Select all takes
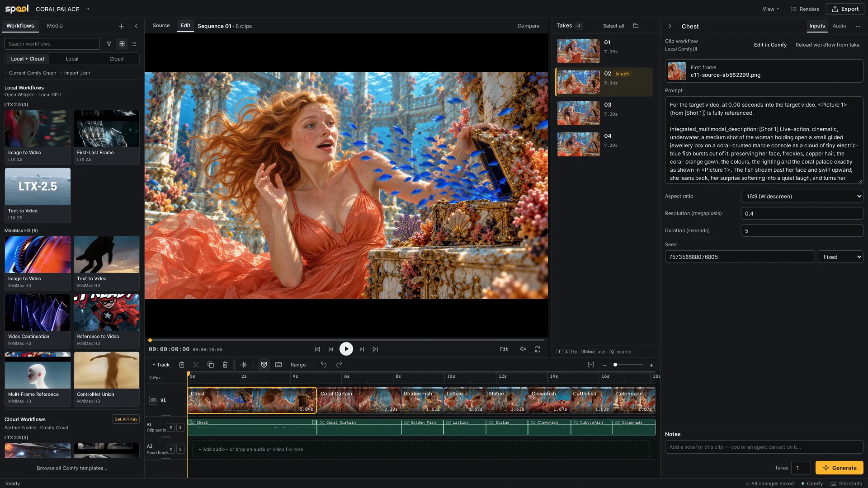This screenshot has width=868, height=488. pos(613,26)
